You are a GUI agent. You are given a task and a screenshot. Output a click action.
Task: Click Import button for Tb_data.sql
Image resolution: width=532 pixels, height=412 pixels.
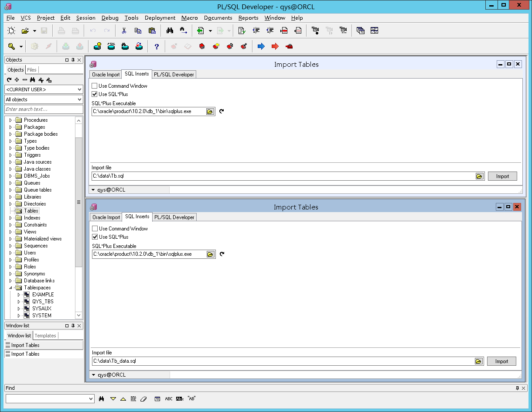pyautogui.click(x=501, y=361)
